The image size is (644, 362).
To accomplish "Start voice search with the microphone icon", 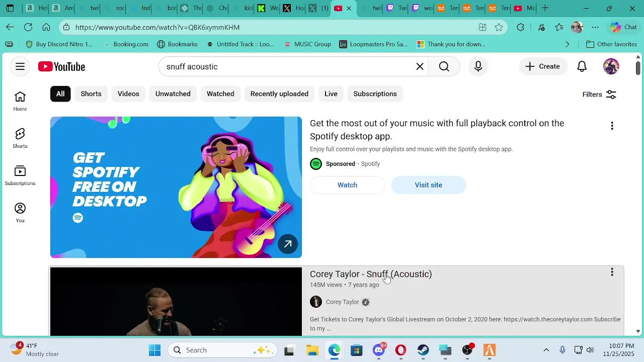I will tap(478, 66).
